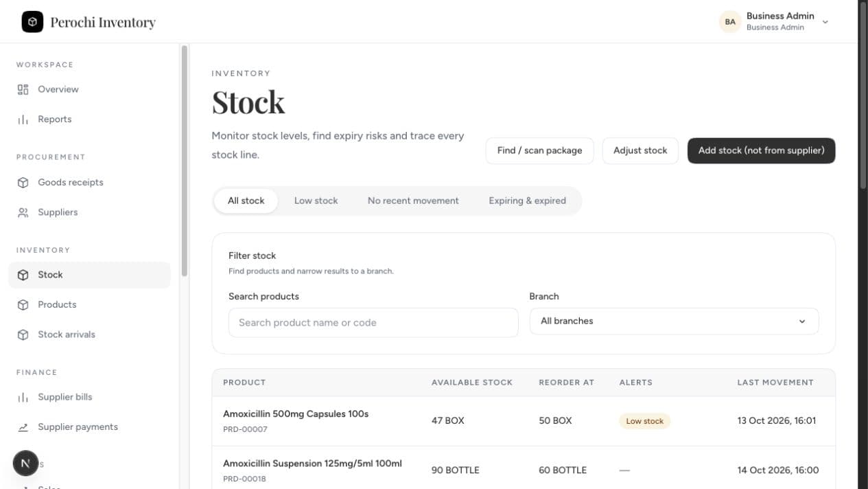This screenshot has height=489, width=868.
Task: Open Stock arrivals in the sidebar
Action: 89,334
